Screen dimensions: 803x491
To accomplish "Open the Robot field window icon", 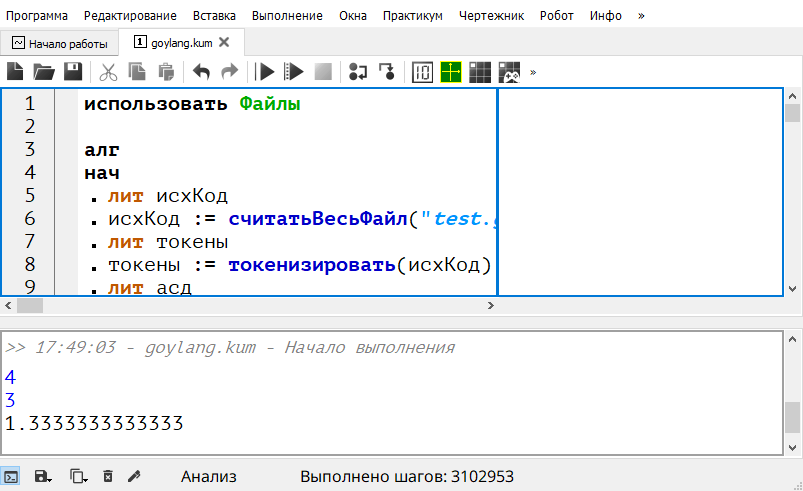I will 480,72.
